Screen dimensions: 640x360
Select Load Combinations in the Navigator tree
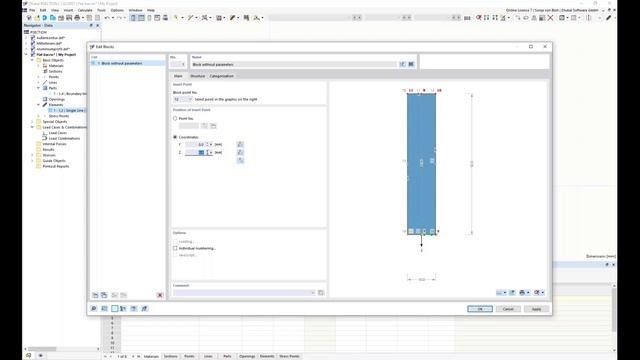(64, 138)
